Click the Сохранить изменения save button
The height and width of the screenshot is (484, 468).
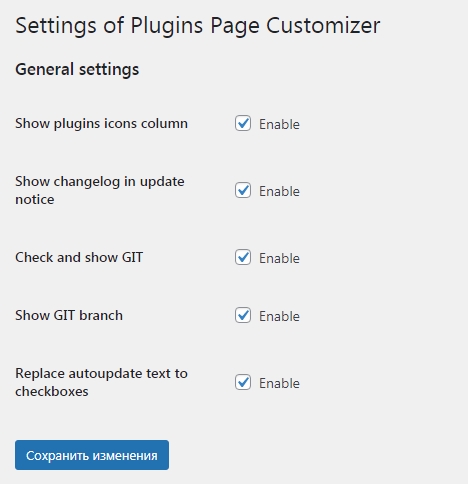click(92, 455)
